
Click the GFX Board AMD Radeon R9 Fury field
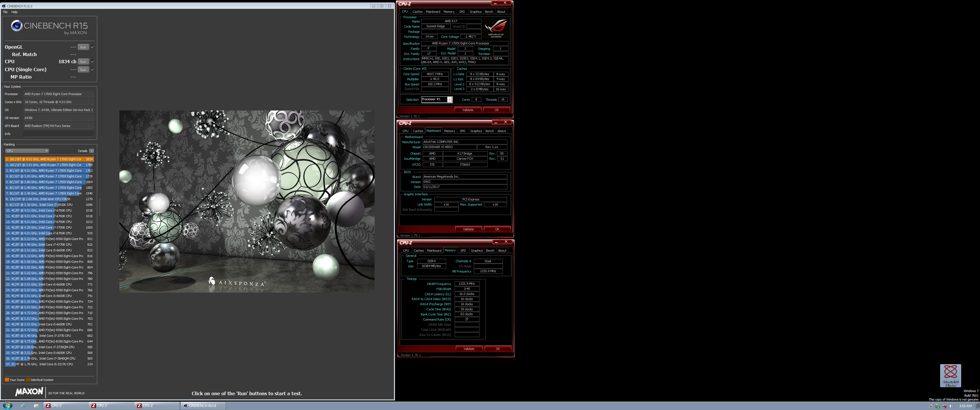tap(59, 126)
